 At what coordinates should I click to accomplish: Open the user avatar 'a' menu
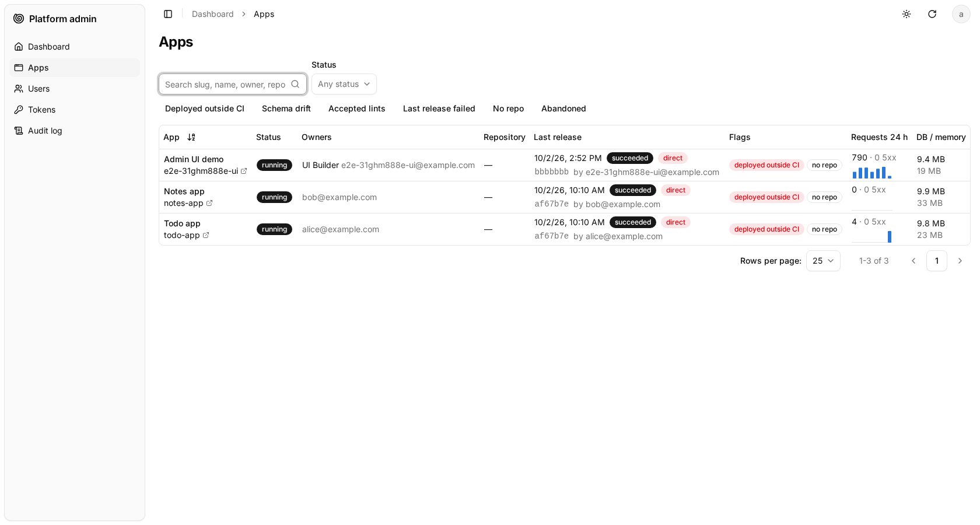[961, 14]
